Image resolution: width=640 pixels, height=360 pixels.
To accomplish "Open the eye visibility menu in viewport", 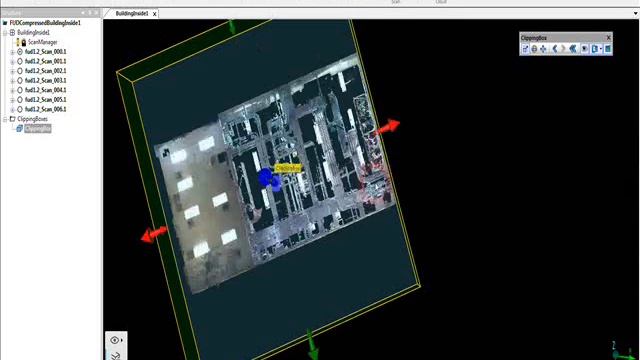I will pyautogui.click(x=116, y=340).
